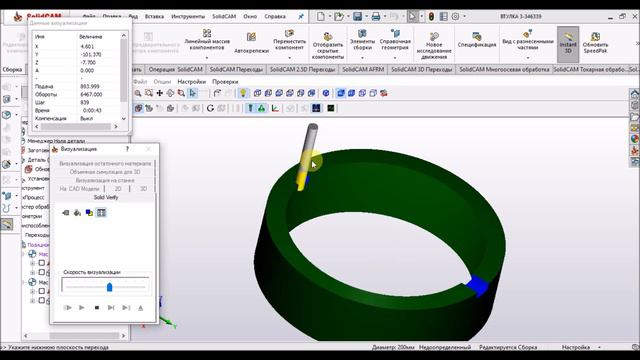Check second checkbox under second Mac node
Viewport: 640px width, 360px height.
click(x=42, y=300)
